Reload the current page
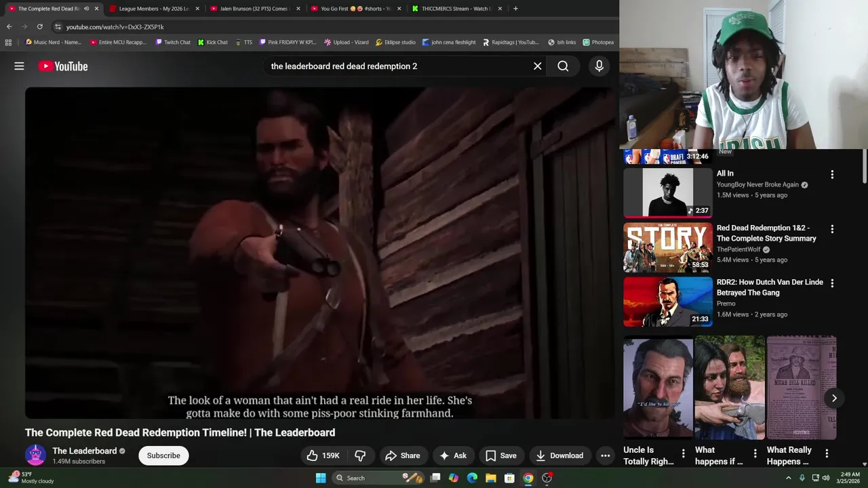 39,26
